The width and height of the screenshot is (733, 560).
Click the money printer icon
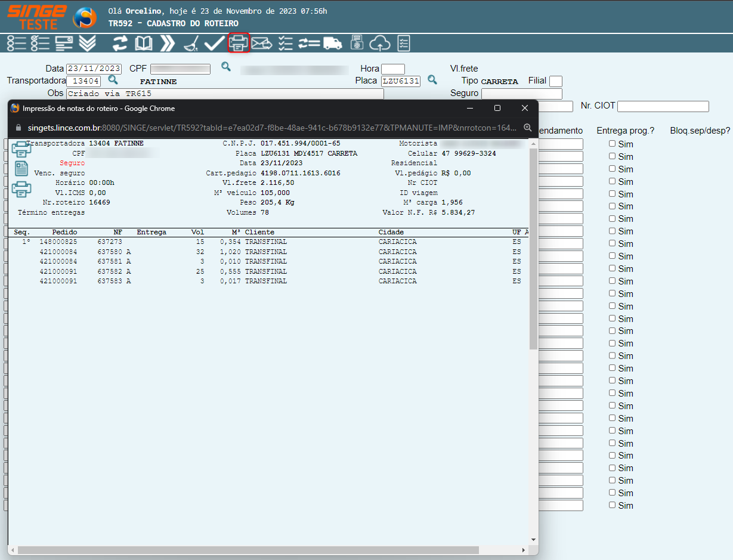click(x=357, y=43)
